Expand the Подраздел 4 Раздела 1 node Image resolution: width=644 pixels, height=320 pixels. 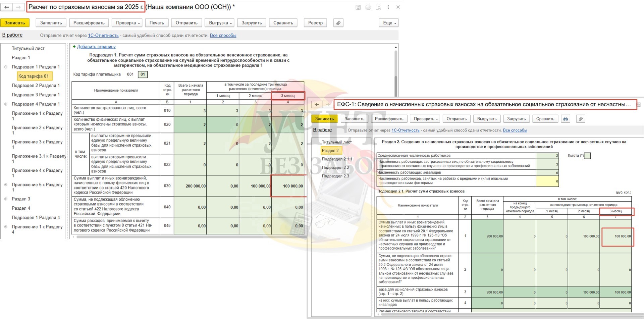click(x=6, y=104)
